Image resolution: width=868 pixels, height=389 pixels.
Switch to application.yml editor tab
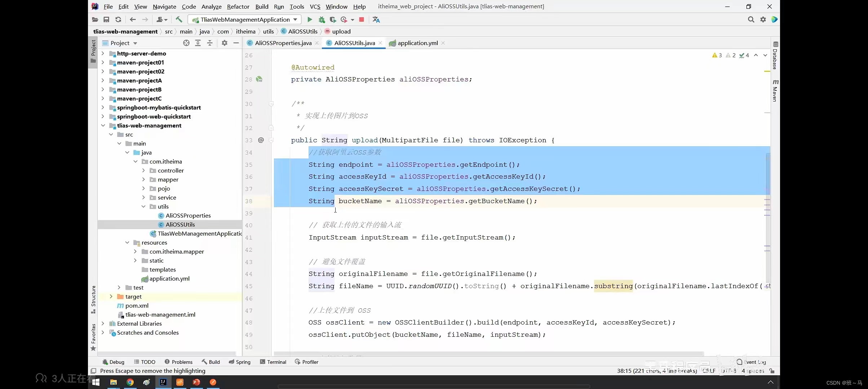[x=417, y=43]
